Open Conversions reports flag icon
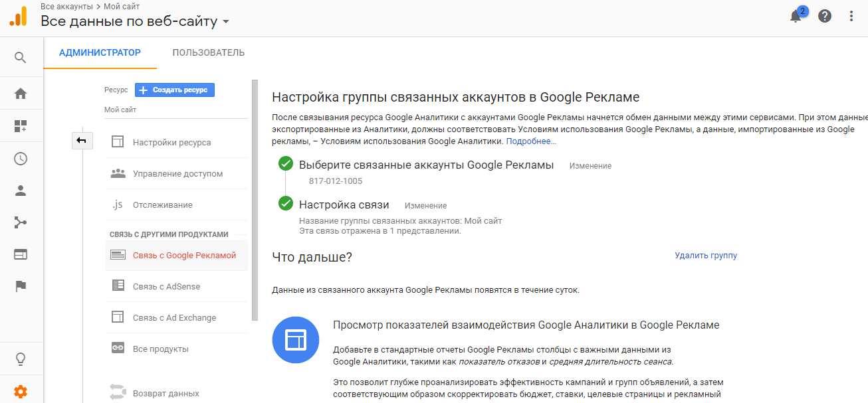 [21, 286]
